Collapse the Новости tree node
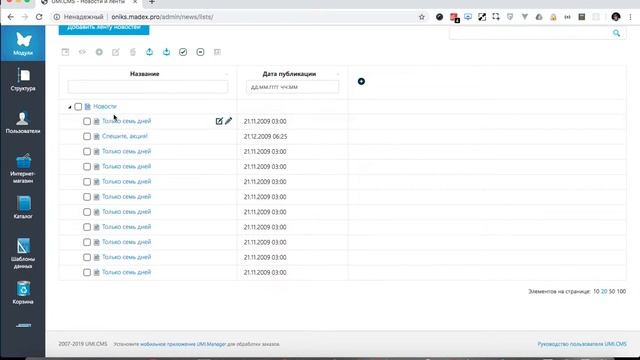 (x=70, y=107)
